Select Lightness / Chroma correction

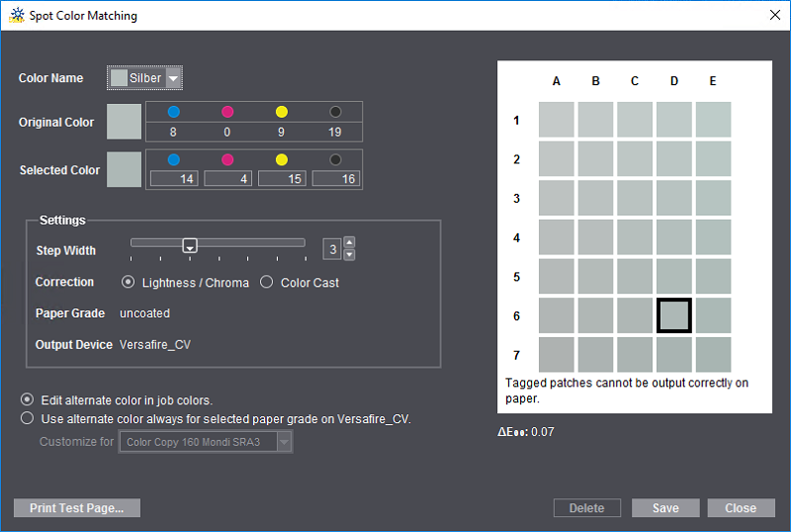128,283
